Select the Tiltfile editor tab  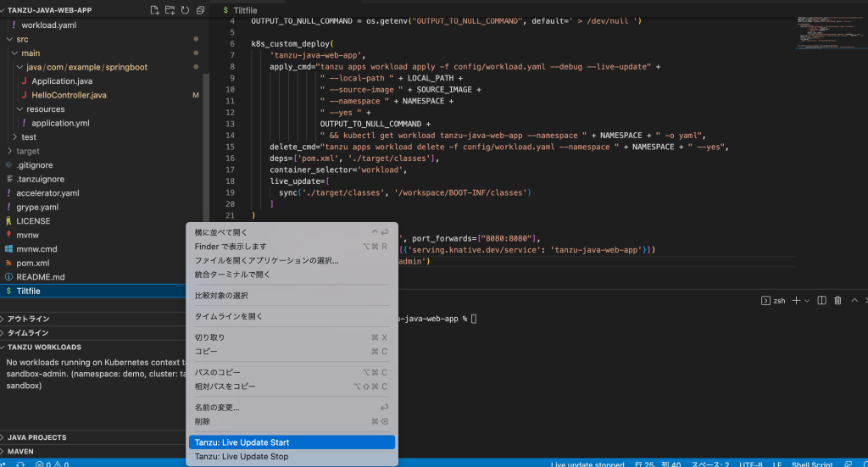[242, 10]
